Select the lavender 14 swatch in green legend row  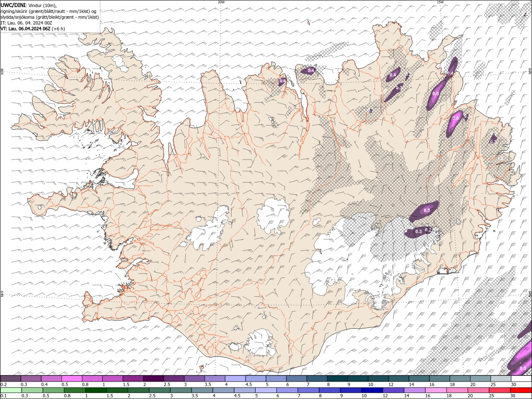[x=414, y=390]
